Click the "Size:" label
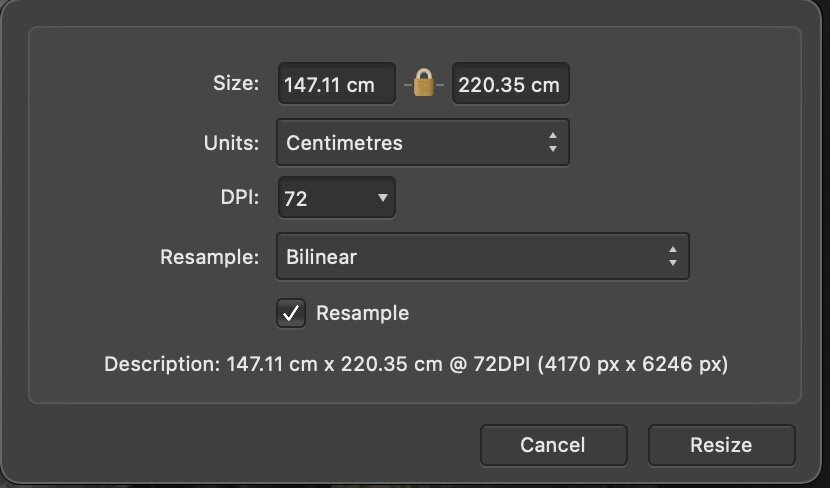Viewport: 830px width, 488px height. pyautogui.click(x=236, y=83)
